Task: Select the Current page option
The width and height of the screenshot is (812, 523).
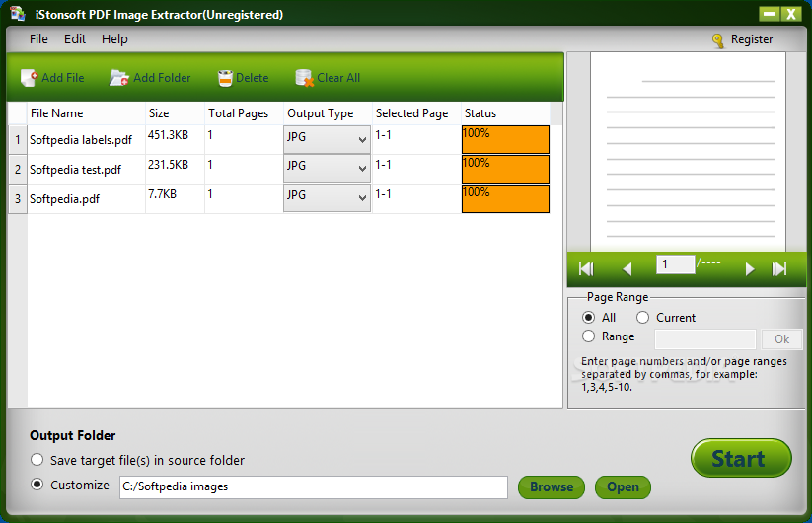Action: pyautogui.click(x=642, y=318)
